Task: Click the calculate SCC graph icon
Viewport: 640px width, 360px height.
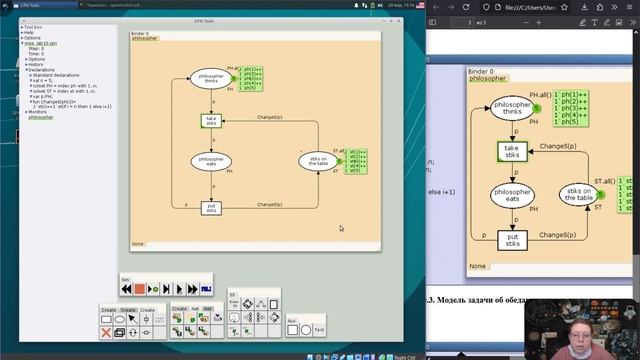Action: coord(261,304)
